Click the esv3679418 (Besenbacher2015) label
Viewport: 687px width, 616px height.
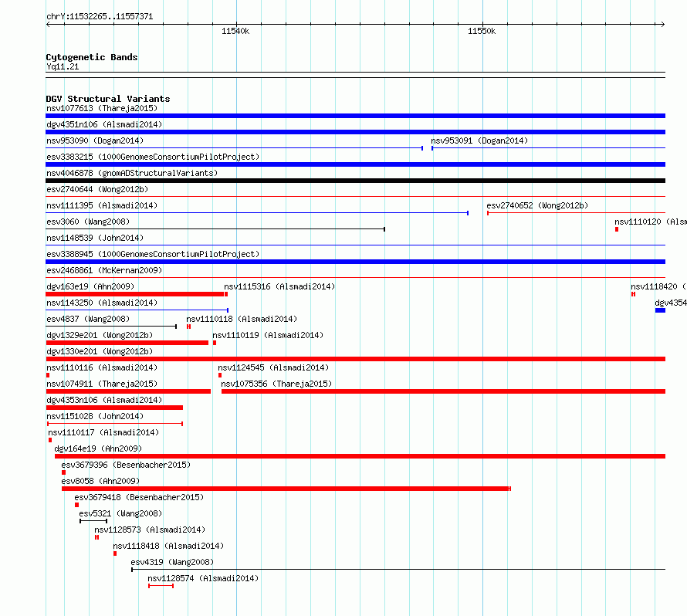point(139,497)
